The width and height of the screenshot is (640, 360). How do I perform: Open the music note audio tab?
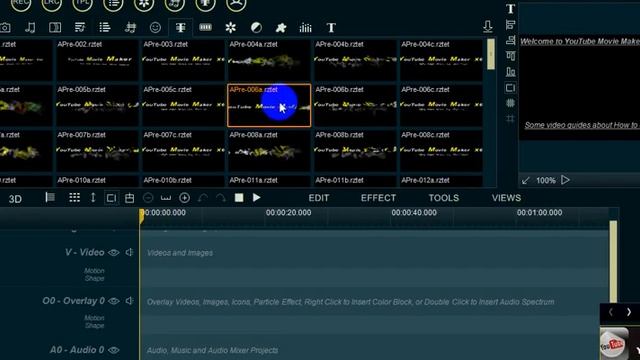pos(30,28)
